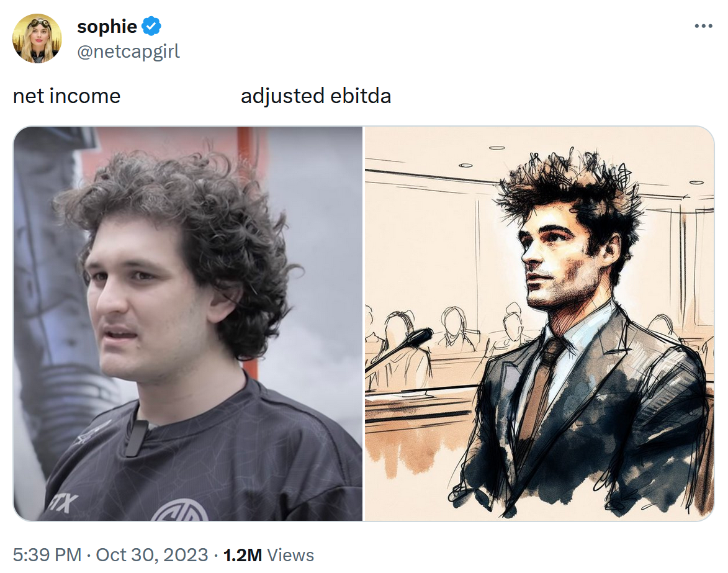Image resolution: width=728 pixels, height=573 pixels.
Task: Open the left photo of curly-haired man
Action: click(x=187, y=323)
